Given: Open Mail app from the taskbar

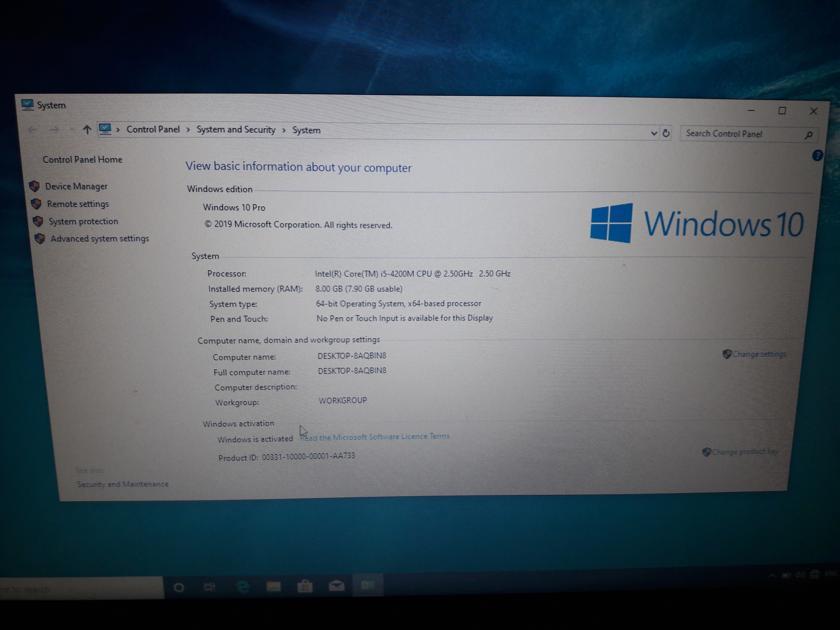Looking at the screenshot, I should (336, 586).
